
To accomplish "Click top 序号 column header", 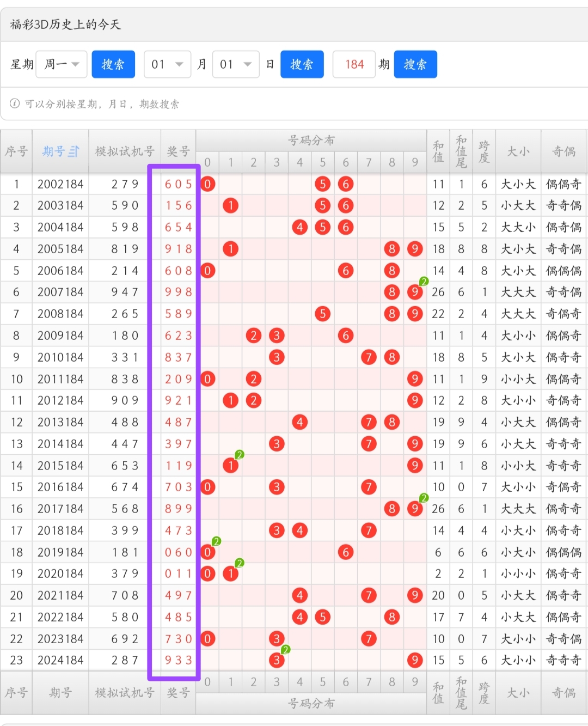I will point(16,151).
